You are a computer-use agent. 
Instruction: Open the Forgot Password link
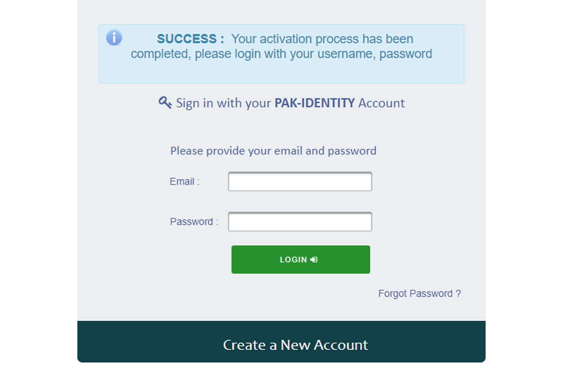(x=420, y=293)
